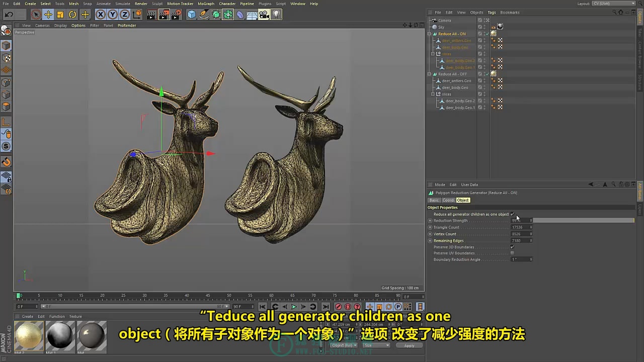
Task: Click the Vertex Count stepper arrows
Action: click(531, 234)
